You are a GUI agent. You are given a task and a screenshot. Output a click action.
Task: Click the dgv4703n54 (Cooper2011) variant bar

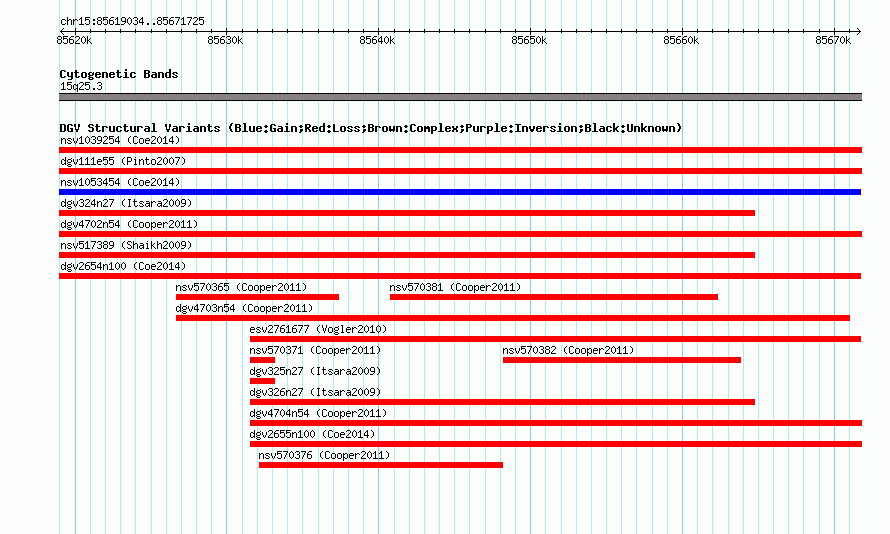513,318
